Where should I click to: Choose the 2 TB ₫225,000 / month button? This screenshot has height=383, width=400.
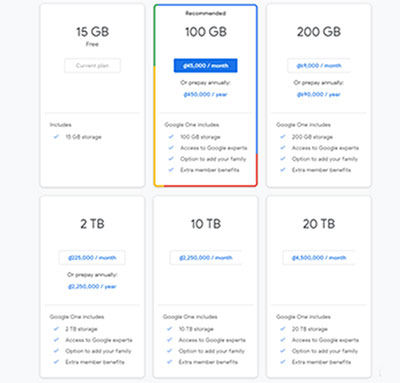tap(92, 258)
